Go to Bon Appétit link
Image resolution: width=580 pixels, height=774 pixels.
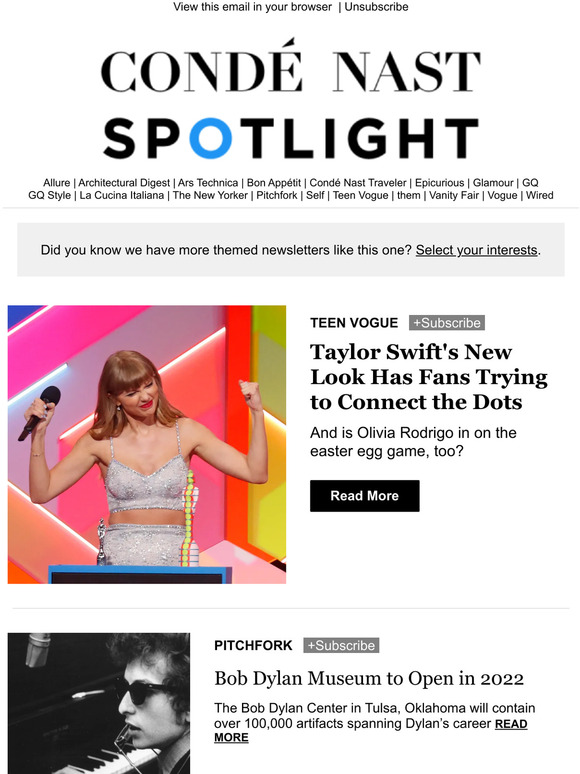pos(273,183)
